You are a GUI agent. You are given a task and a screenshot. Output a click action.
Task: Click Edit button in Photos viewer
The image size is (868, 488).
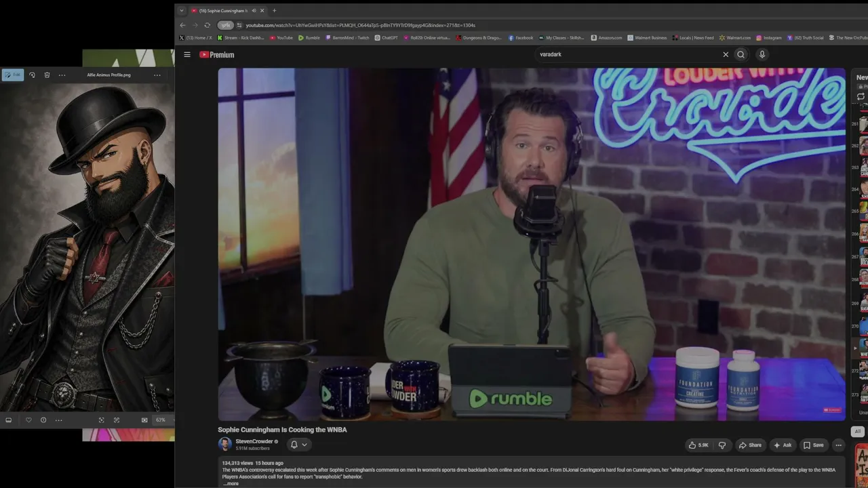click(x=12, y=75)
